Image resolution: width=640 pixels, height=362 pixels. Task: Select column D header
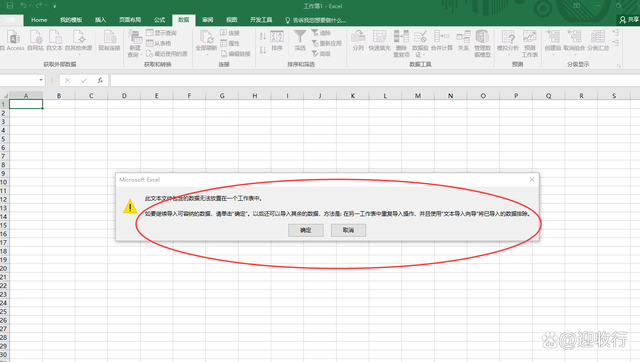click(124, 95)
